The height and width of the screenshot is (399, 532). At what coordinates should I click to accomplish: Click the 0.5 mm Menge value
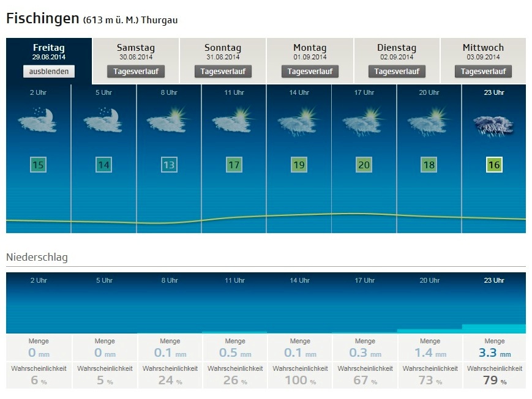click(235, 353)
